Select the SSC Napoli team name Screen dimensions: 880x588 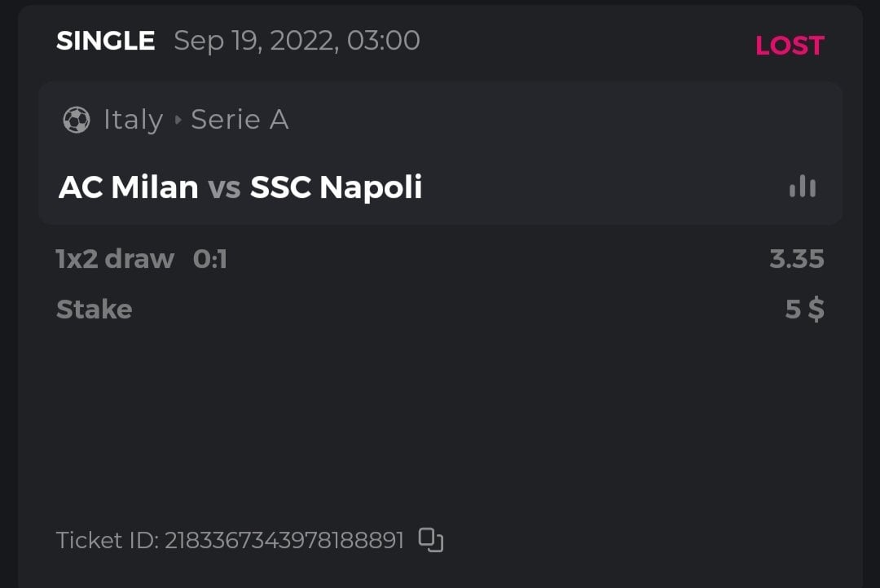tap(336, 188)
